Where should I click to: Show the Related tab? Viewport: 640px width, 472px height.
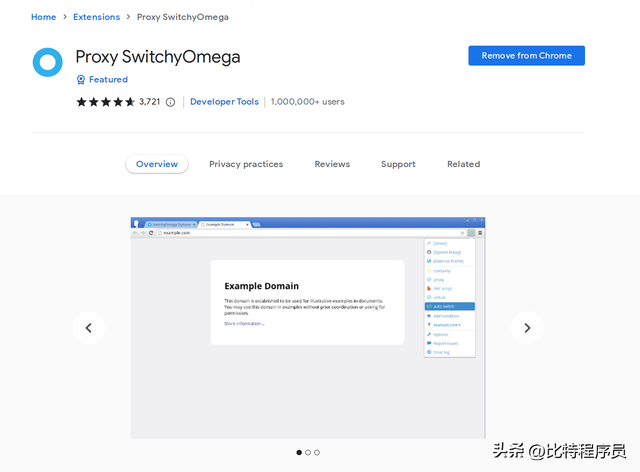pos(464,164)
